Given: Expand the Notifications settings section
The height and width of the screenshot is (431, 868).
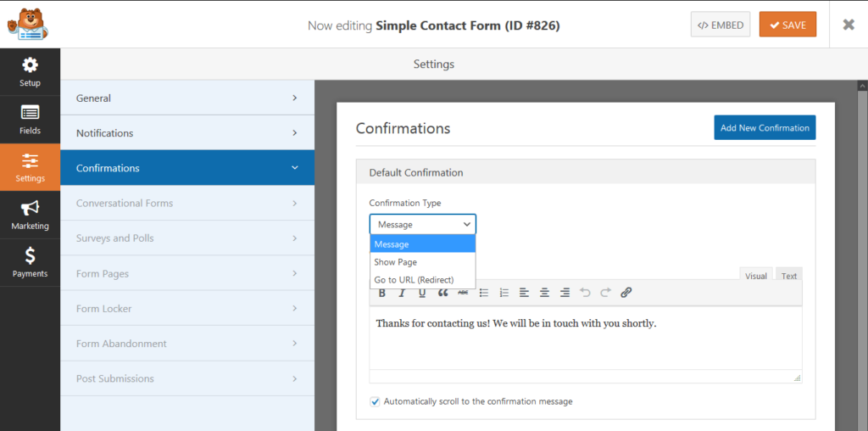Looking at the screenshot, I should coord(187,133).
